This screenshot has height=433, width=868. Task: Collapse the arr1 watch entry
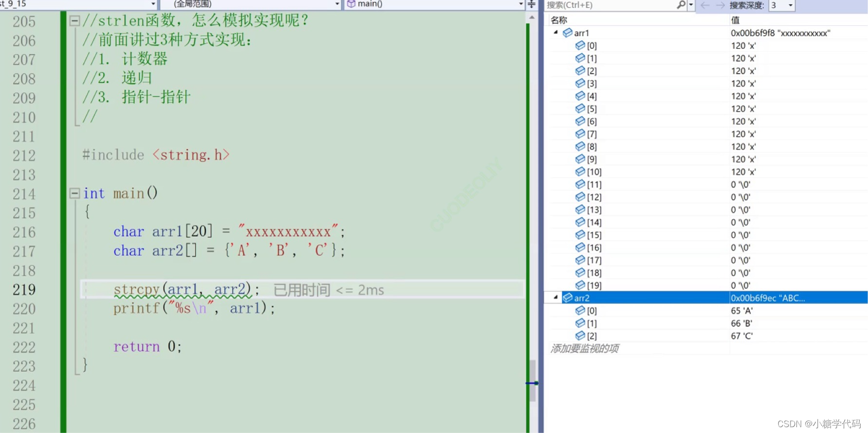[556, 33]
